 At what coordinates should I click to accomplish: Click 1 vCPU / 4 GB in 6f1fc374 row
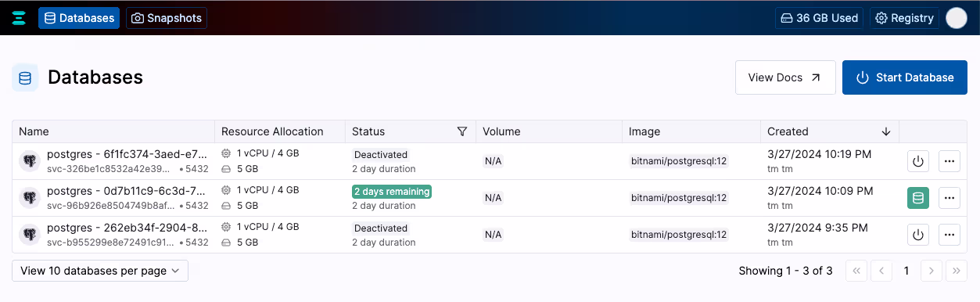[268, 153]
